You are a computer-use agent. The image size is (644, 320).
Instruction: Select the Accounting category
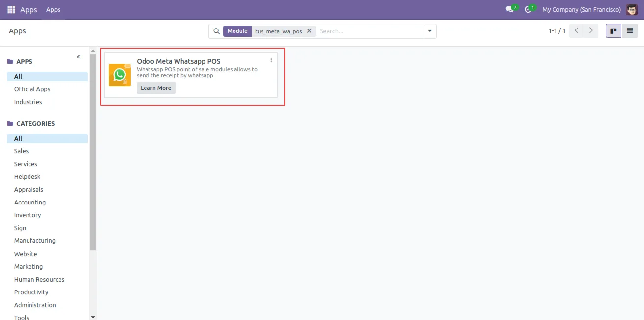point(47,202)
